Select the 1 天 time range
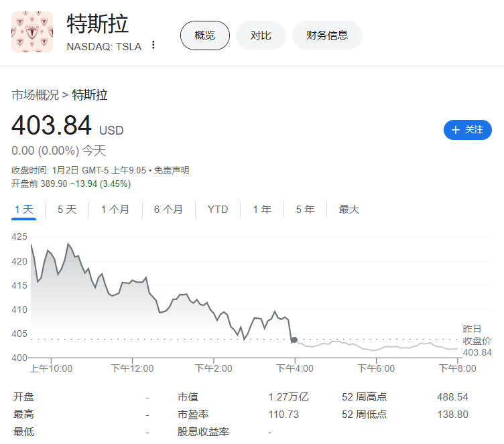Screen dimensions: 504x444 [24, 210]
